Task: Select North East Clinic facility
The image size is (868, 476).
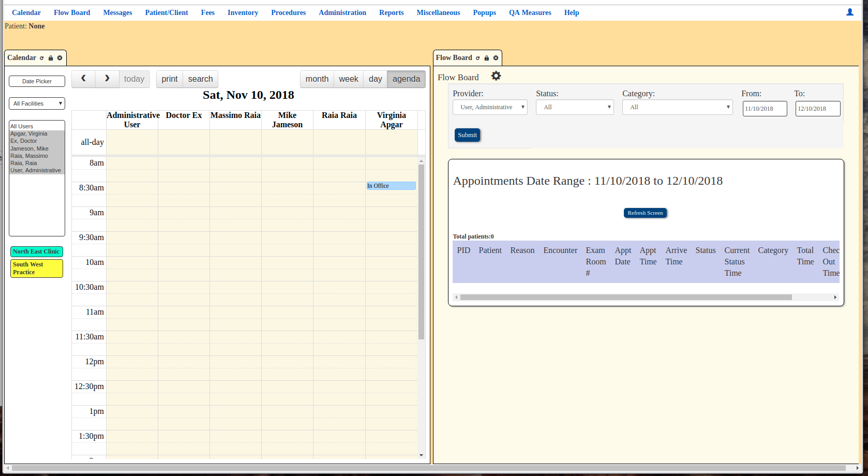Action: [37, 251]
